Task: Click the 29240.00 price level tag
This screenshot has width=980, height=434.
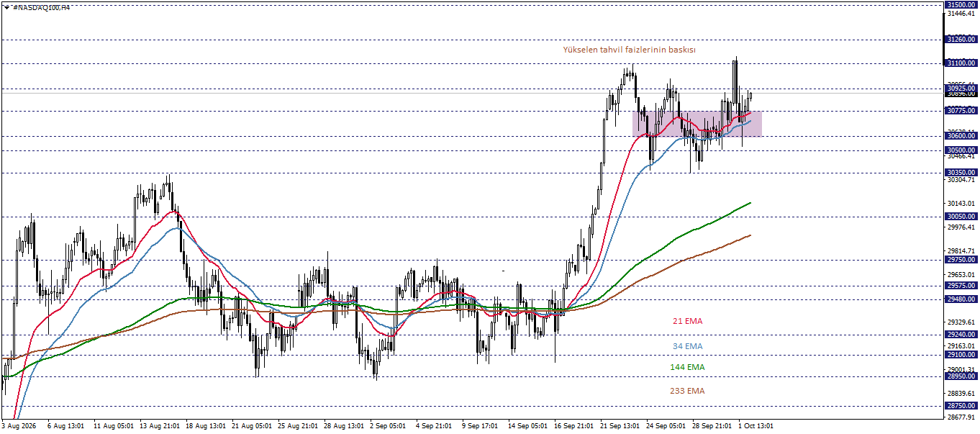Action: point(961,334)
